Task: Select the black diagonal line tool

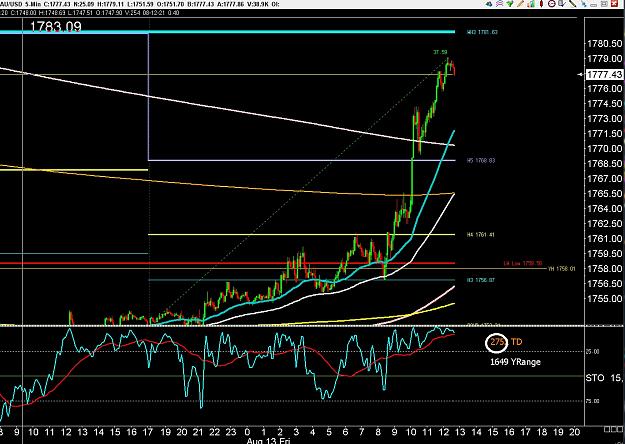Action: click(x=573, y=4)
